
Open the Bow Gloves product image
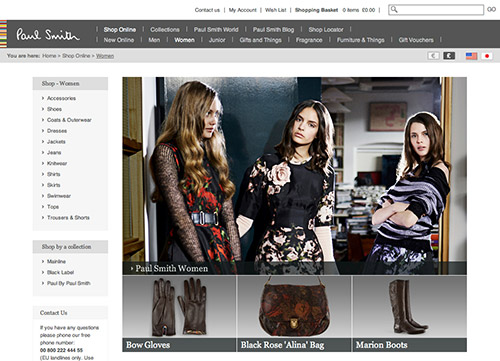179,307
